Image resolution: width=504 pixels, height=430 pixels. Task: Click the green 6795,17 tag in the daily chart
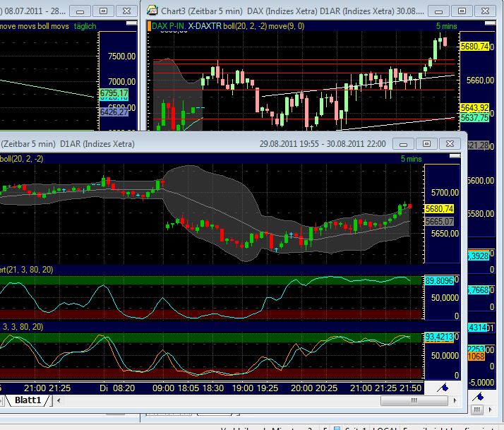(x=114, y=92)
